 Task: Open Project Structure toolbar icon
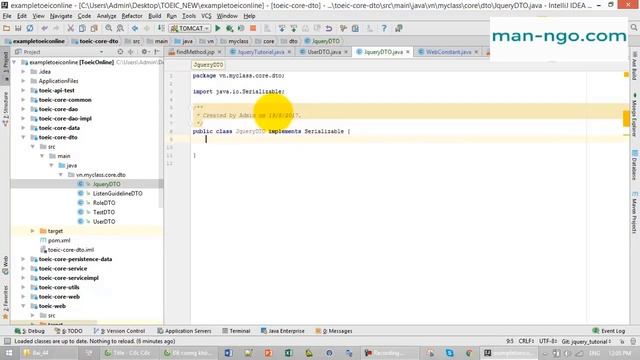[355, 28]
